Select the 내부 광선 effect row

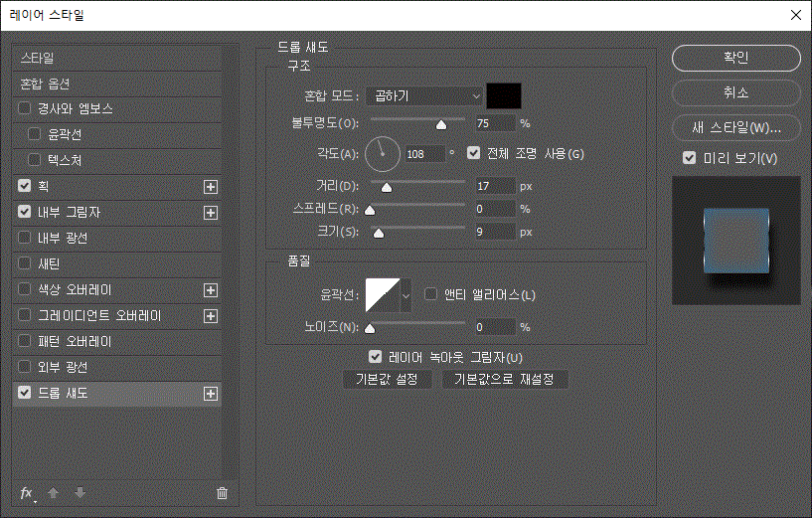tap(117, 238)
